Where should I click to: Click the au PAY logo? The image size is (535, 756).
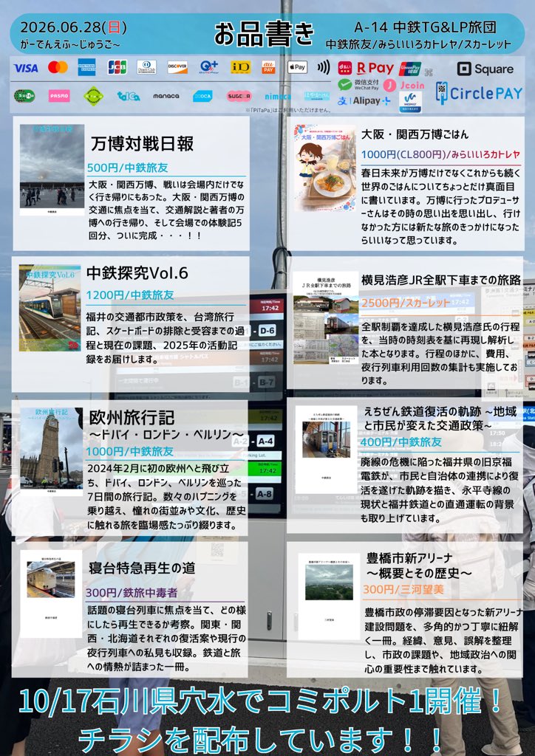(269, 67)
